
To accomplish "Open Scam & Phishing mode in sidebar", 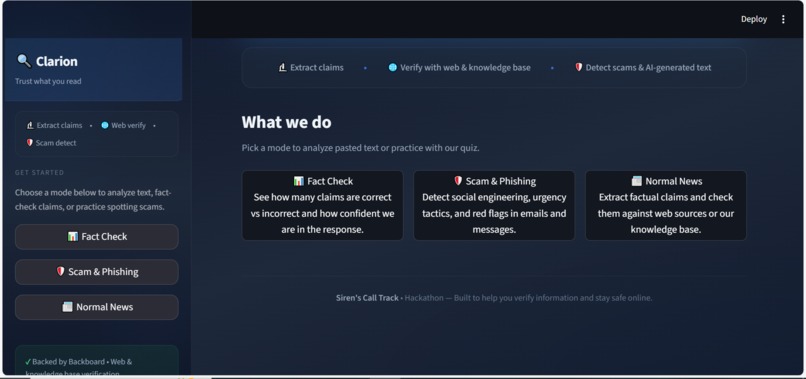I will click(x=97, y=272).
